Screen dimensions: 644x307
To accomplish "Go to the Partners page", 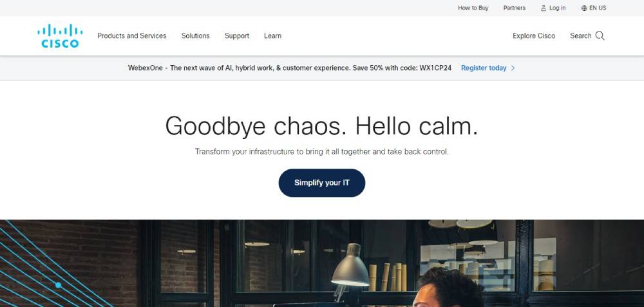I will (514, 8).
